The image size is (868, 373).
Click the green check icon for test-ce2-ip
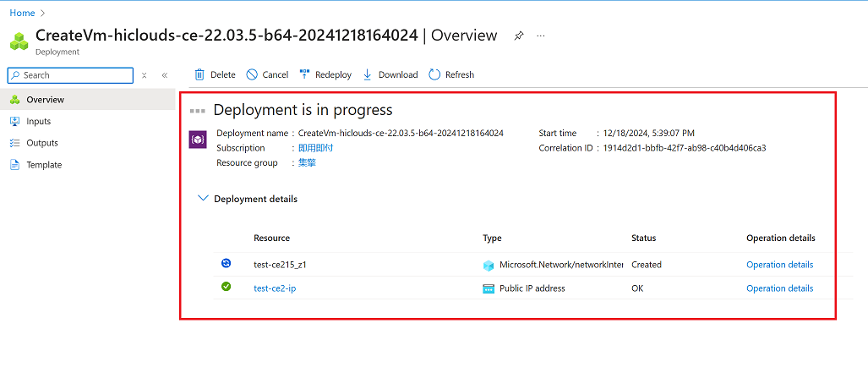[226, 287]
